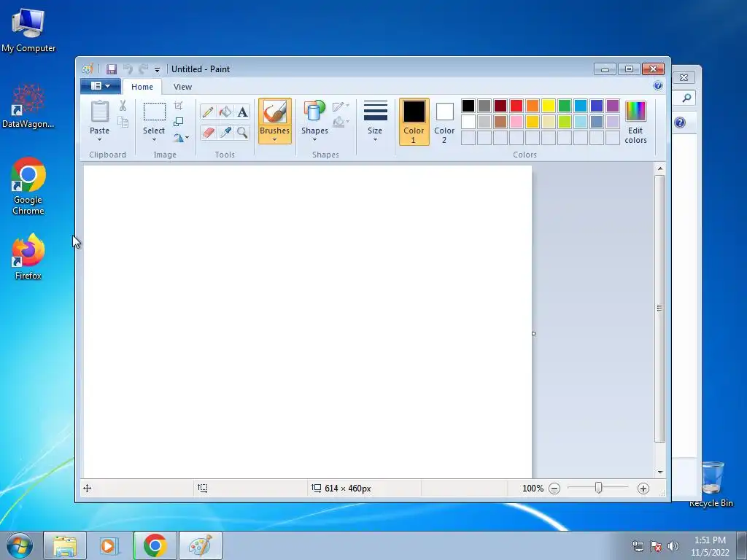Open DataWagon desktop shortcut
Screen dimensions: 747x560
[x=28, y=106]
